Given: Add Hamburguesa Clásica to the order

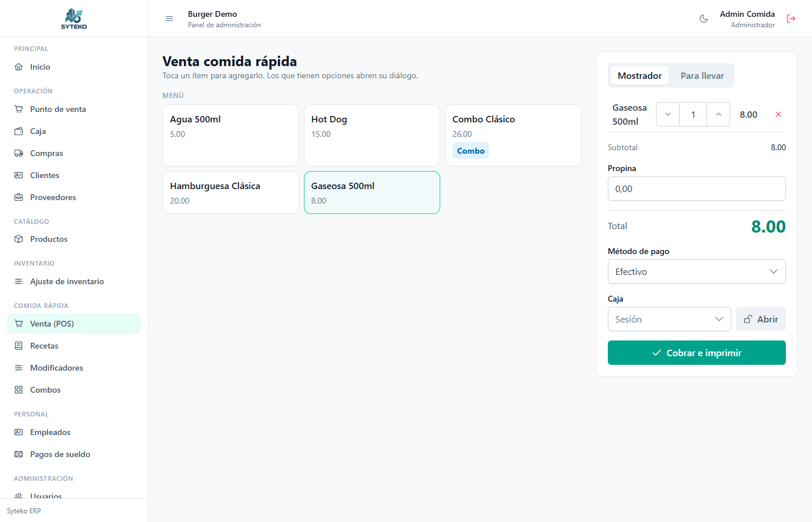Looking at the screenshot, I should (231, 193).
